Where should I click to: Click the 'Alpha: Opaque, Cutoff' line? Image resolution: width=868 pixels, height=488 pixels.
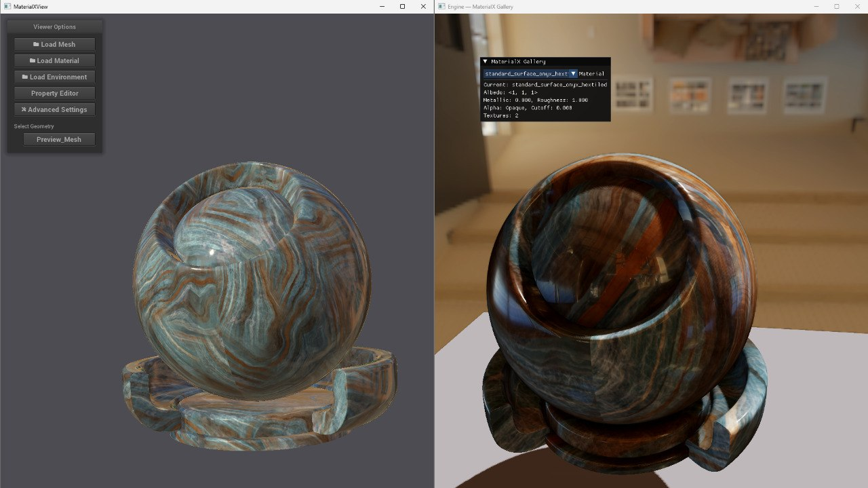pos(528,108)
